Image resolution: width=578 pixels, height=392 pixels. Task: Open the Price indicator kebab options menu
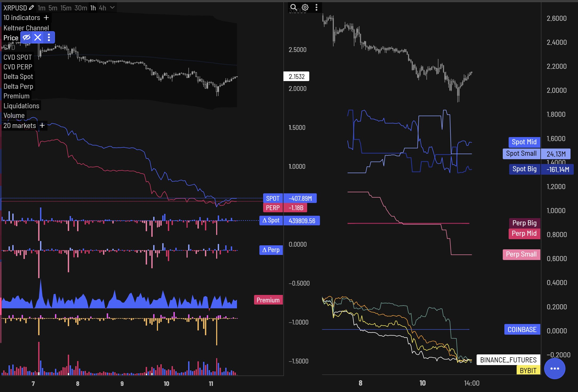[49, 37]
